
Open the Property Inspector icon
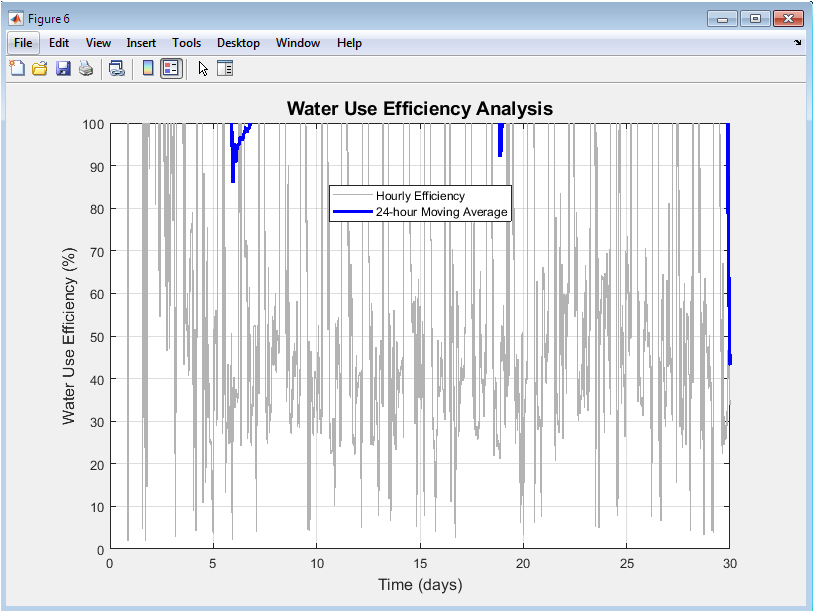pyautogui.click(x=225, y=69)
